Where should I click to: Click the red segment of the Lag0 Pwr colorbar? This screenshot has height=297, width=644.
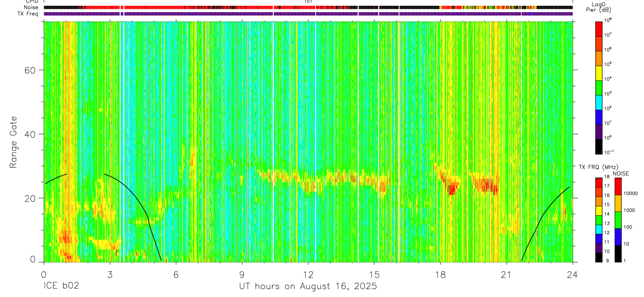[x=599, y=28]
